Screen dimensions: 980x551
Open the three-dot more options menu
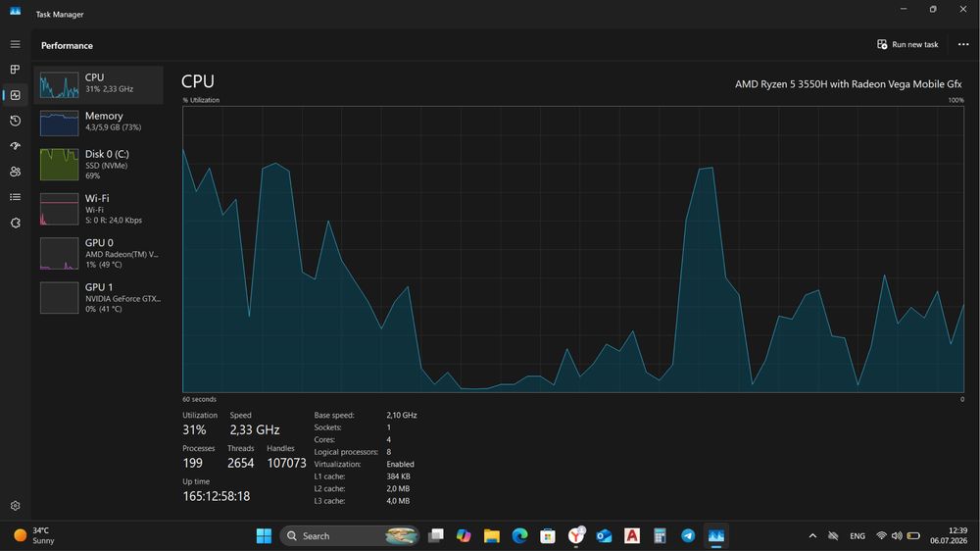pyautogui.click(x=963, y=44)
